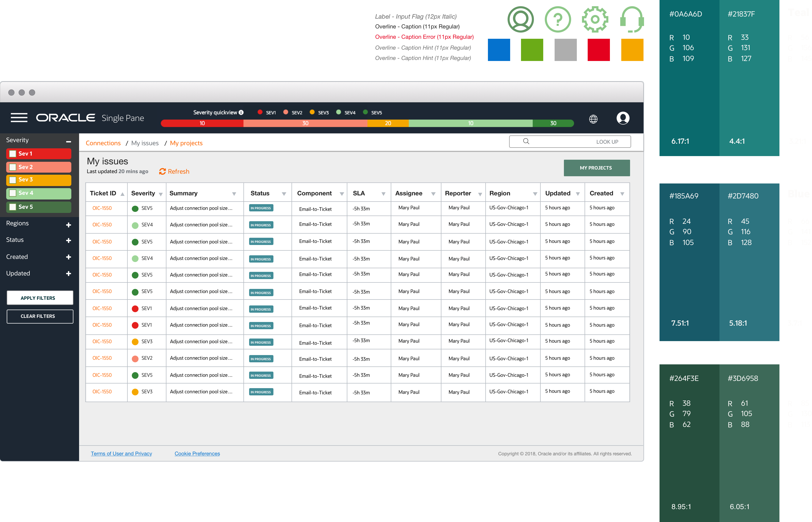The image size is (812, 522).
Task: Open the Status column dropdown arrow
Action: pos(284,194)
